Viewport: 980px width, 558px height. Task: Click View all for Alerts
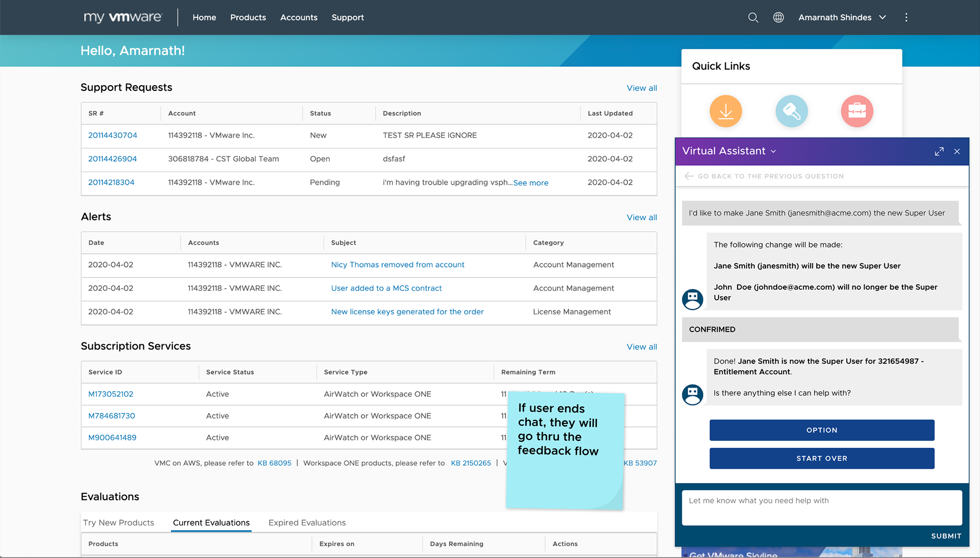(642, 217)
